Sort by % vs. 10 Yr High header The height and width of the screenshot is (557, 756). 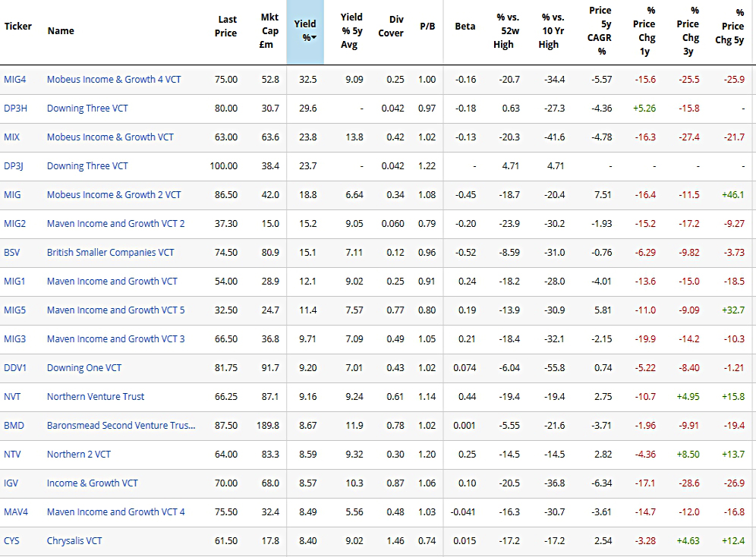click(x=552, y=31)
